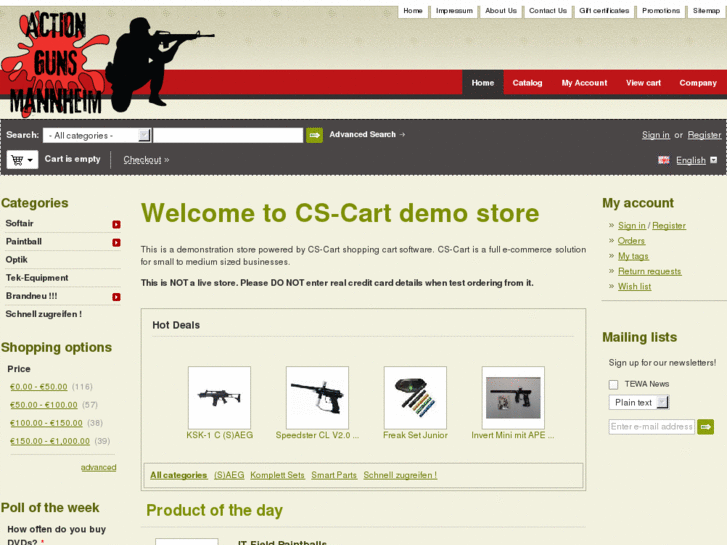727x545 pixels.
Task: Open the Gift certificates top link
Action: (x=604, y=11)
